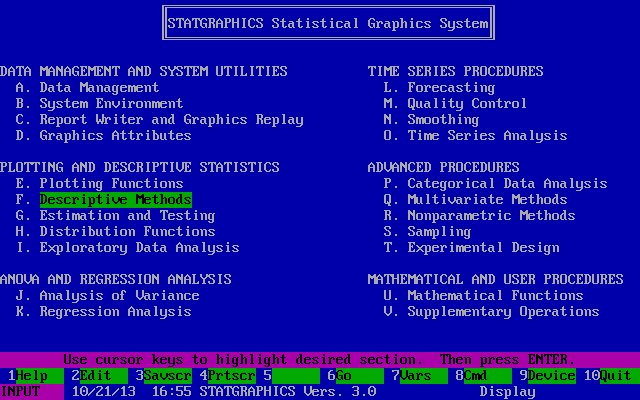Choose Regression Analysis option

tap(115, 312)
